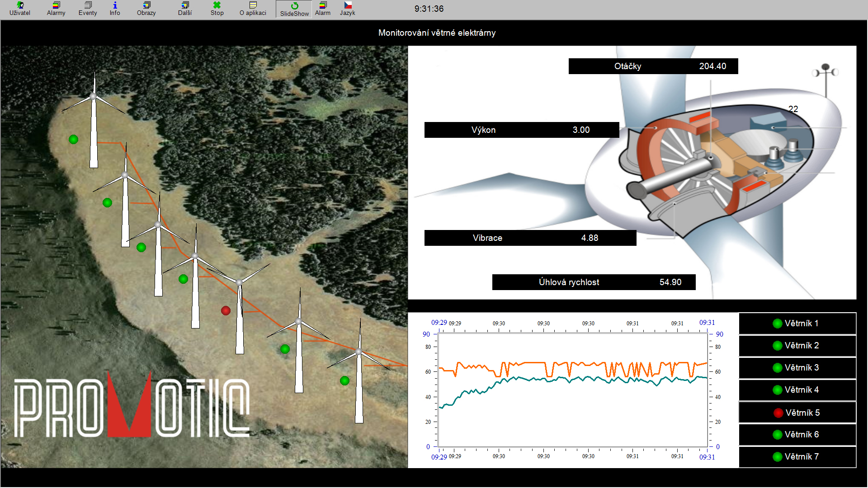Viewport: 868px width, 488px height.
Task: Click the orange trend line in chart
Action: [x=533, y=362]
